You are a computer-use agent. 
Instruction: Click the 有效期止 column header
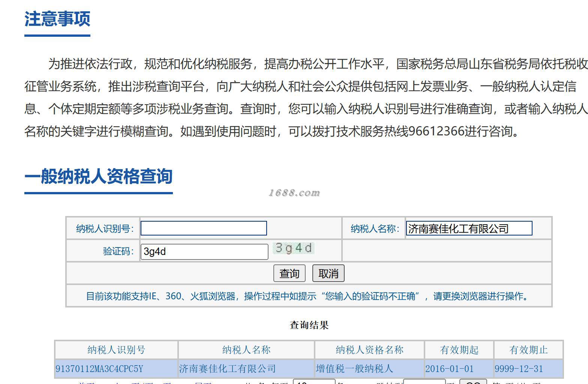pos(528,350)
